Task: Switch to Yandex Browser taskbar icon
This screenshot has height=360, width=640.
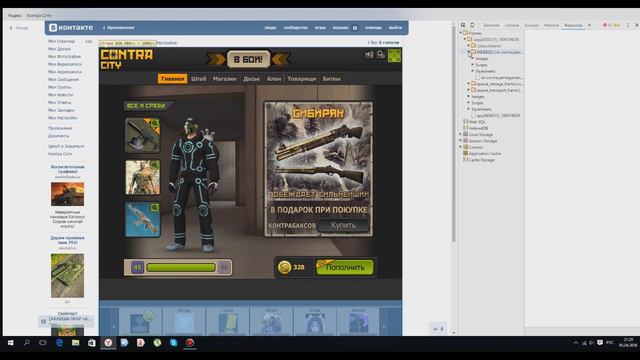Action: tap(108, 343)
